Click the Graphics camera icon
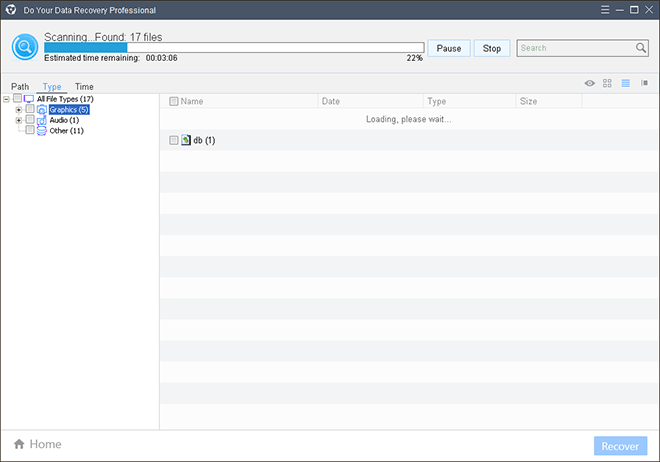 click(42, 110)
